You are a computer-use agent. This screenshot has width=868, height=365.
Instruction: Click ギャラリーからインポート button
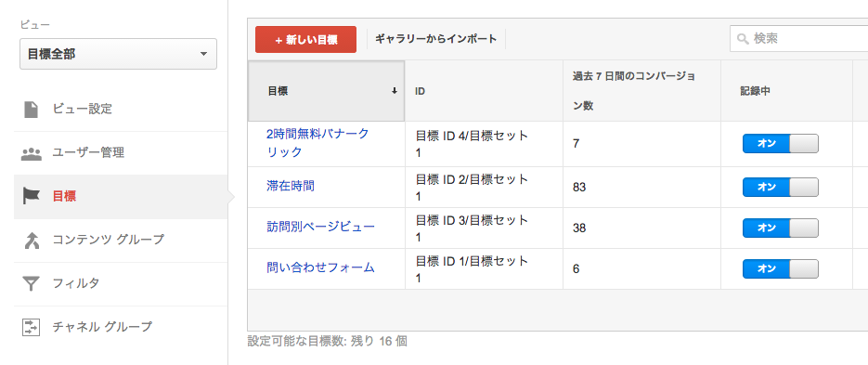coord(436,39)
